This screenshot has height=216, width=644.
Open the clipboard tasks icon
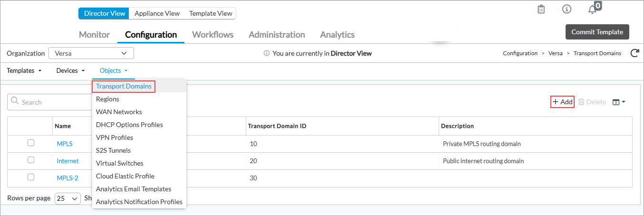[x=541, y=10]
